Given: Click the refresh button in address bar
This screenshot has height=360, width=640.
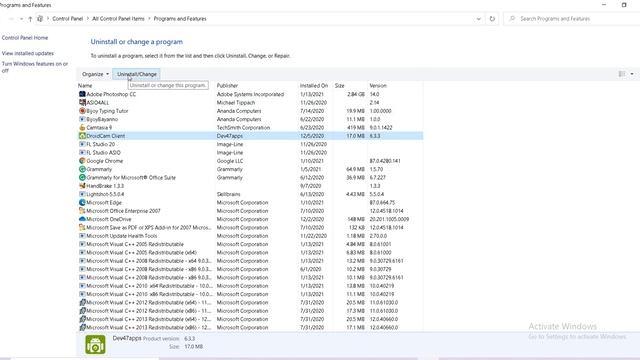Looking at the screenshot, I should [x=492, y=19].
